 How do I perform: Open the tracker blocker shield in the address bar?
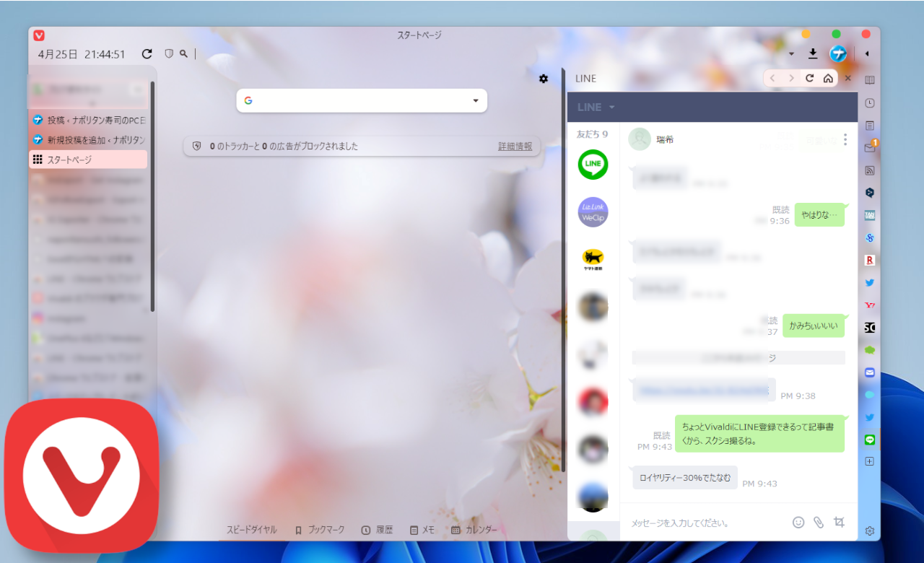click(x=169, y=53)
